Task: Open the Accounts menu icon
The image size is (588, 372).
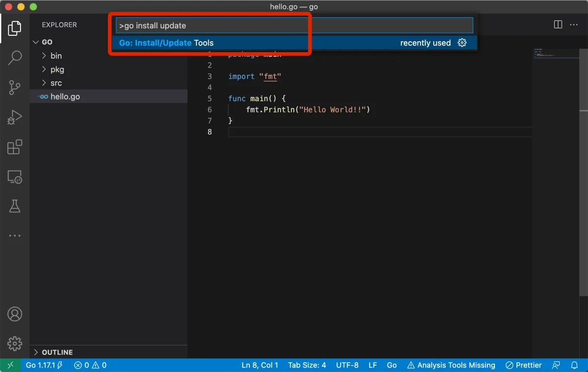Action: pos(15,314)
